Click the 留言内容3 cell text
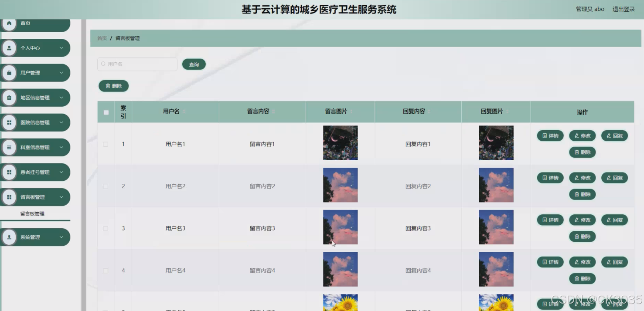644x311 pixels. pyautogui.click(x=262, y=228)
